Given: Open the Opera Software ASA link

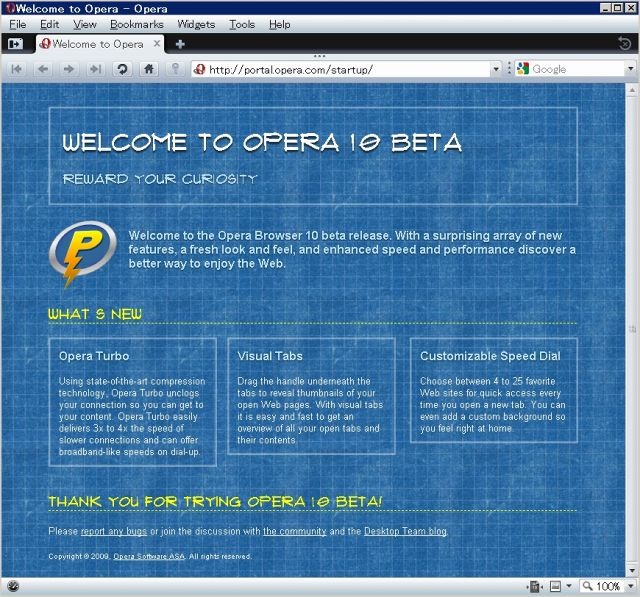Looking at the screenshot, I should (x=149, y=556).
